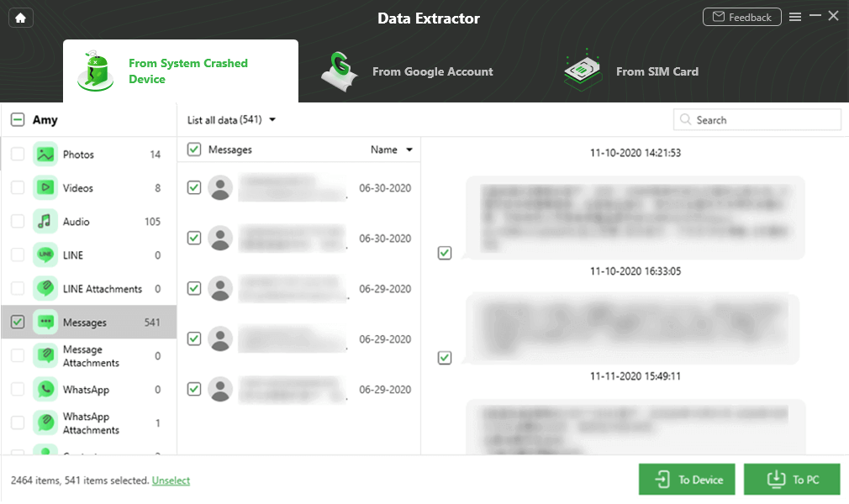
Task: Uncheck first 06-29-2020 conversation checkbox
Action: [194, 289]
